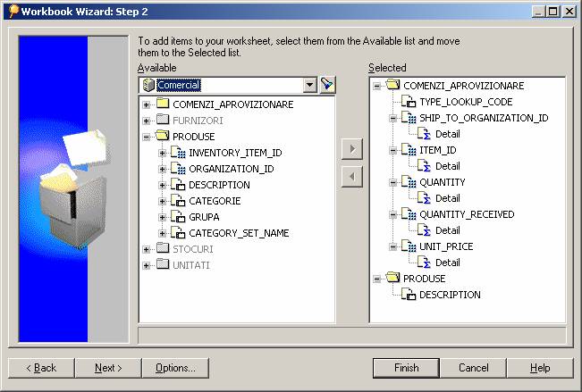The height and width of the screenshot is (392, 582).
Task: Select CATEGORY_SET_NAME in the Available list
Action: pyautogui.click(x=238, y=233)
